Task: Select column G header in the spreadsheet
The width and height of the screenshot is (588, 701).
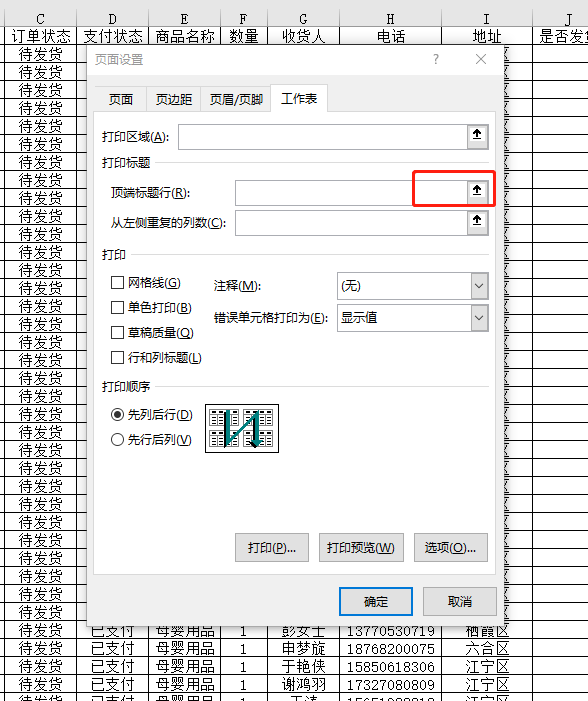Action: pyautogui.click(x=303, y=19)
